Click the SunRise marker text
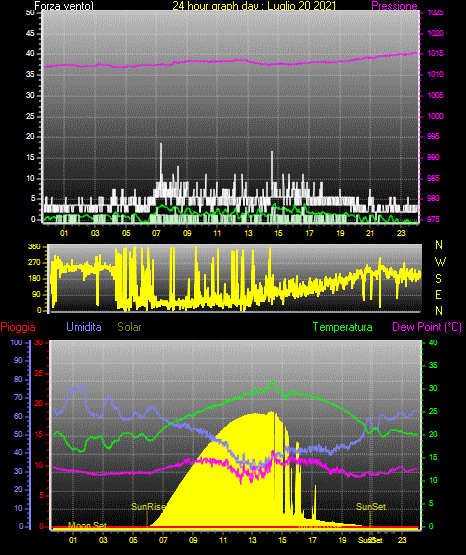 [x=149, y=507]
